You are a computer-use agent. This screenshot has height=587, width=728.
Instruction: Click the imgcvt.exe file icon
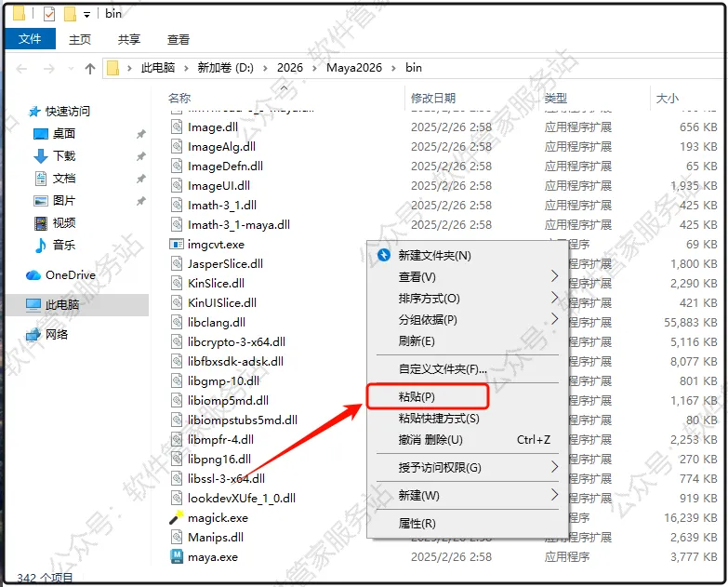click(x=177, y=244)
